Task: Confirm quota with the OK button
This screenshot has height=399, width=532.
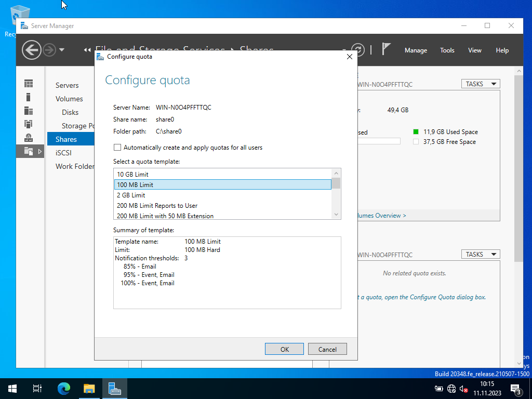Action: [284, 349]
